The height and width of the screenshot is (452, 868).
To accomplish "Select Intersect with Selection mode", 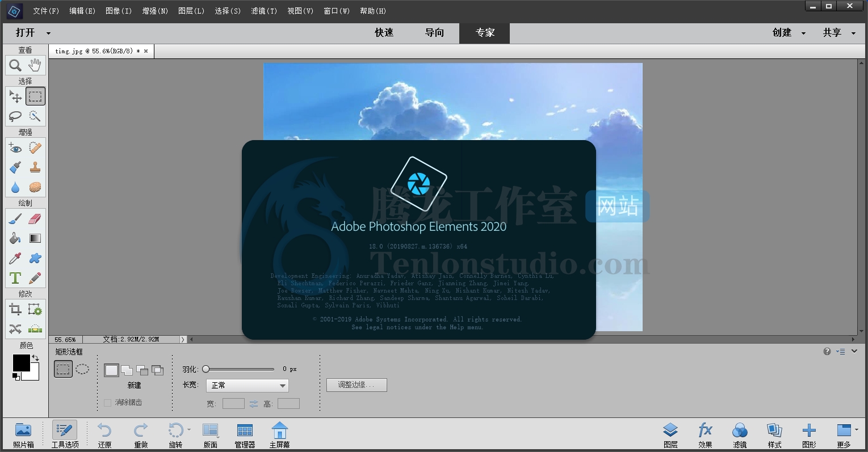I will tap(157, 370).
